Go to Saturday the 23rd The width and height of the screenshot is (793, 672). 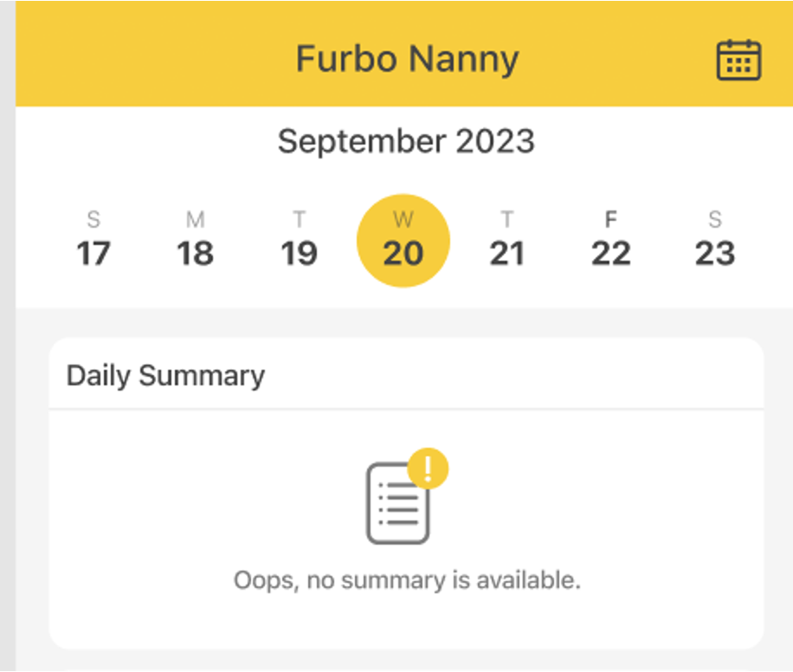tap(715, 253)
